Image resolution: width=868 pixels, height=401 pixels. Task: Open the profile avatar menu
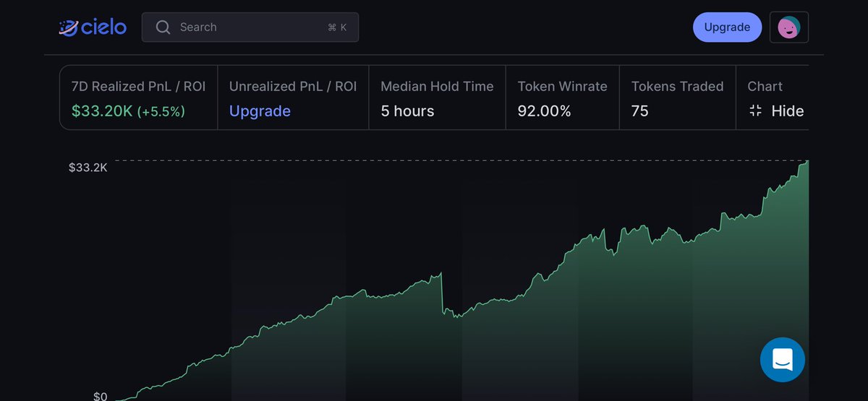click(788, 27)
